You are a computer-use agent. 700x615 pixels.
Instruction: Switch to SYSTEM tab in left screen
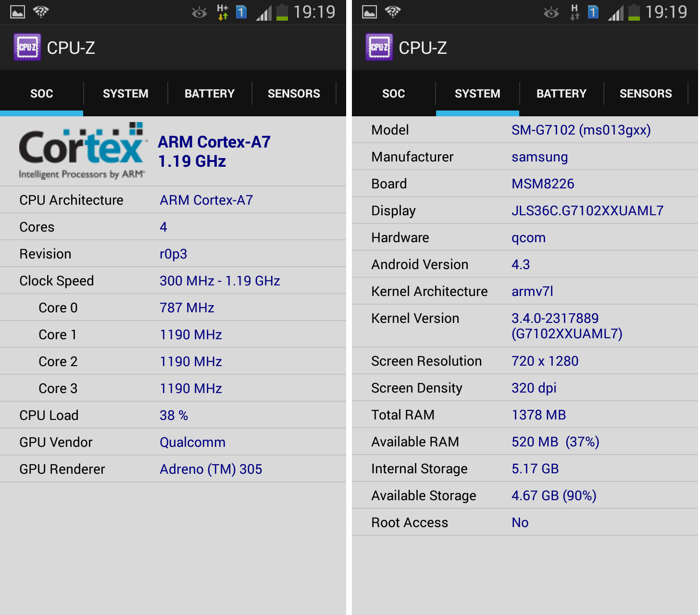coord(125,94)
